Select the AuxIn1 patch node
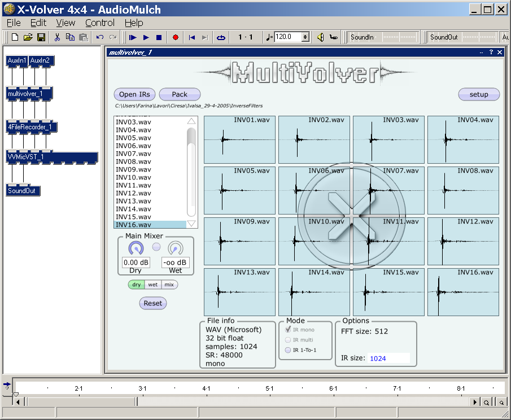The image size is (511, 420). [17, 61]
